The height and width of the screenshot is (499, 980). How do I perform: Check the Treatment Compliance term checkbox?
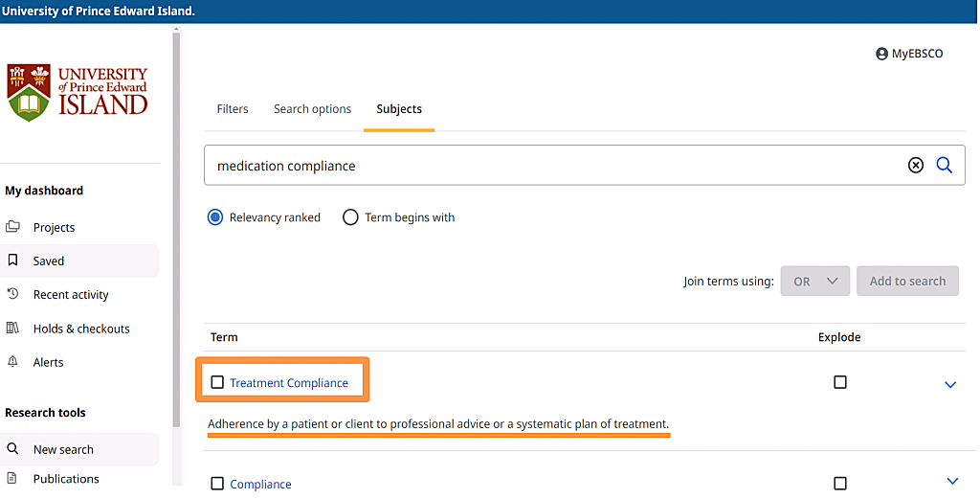217,382
